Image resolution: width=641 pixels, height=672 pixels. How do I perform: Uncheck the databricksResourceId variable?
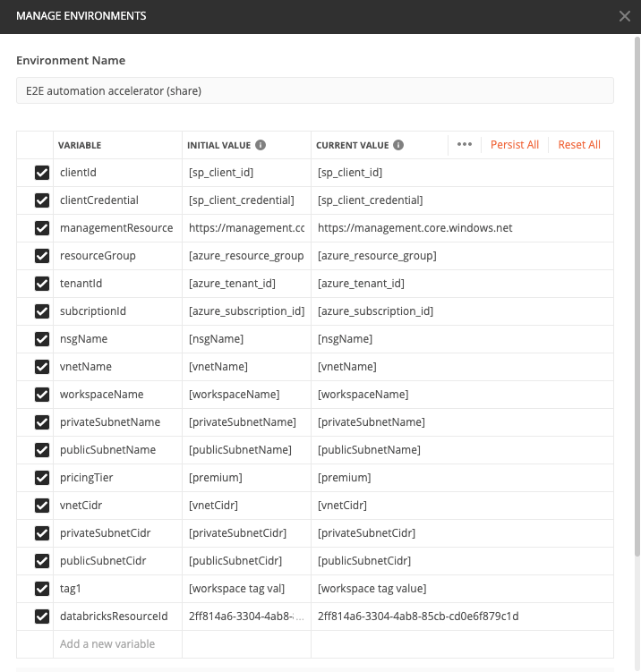42,617
